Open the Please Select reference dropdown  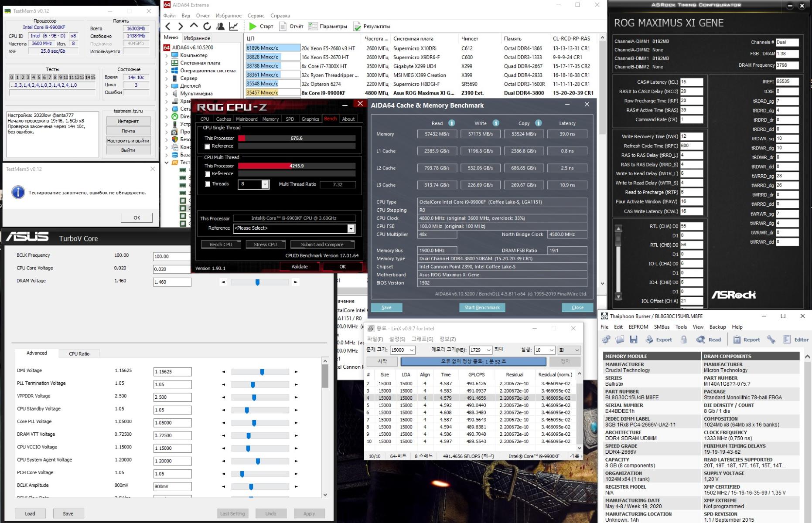[351, 228]
